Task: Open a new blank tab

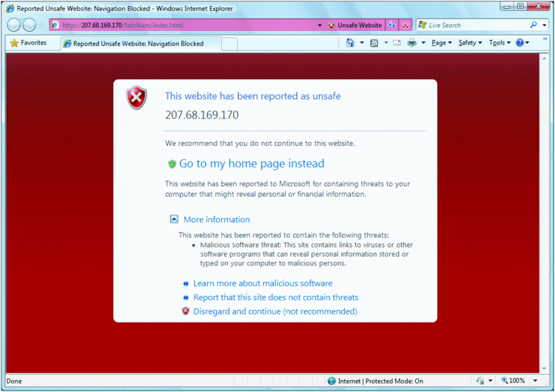Action: click(229, 44)
